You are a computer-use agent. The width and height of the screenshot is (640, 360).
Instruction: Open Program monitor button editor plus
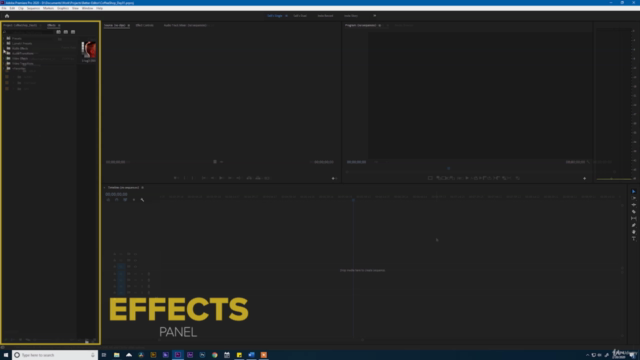click(584, 178)
